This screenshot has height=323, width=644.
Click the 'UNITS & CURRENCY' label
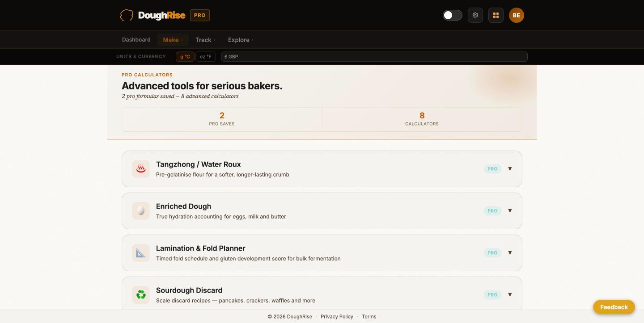(x=141, y=57)
